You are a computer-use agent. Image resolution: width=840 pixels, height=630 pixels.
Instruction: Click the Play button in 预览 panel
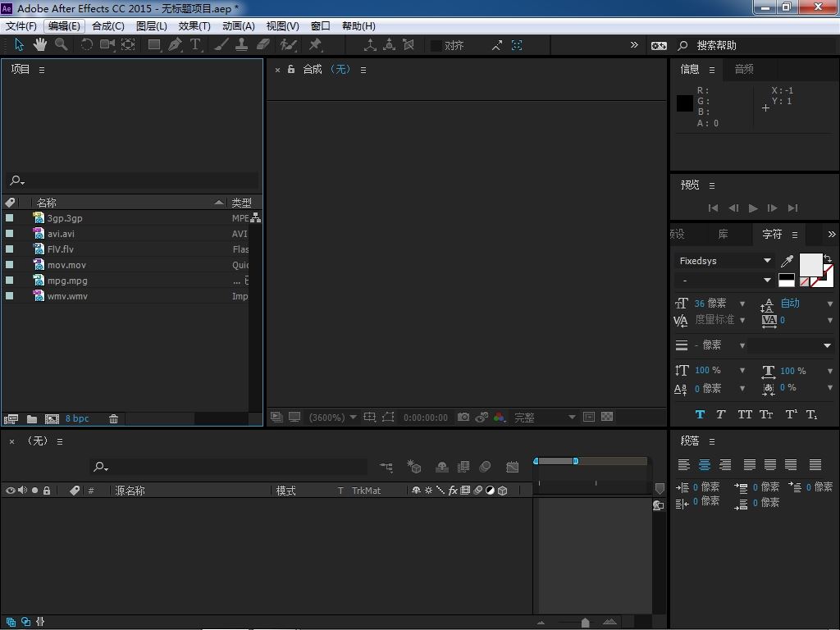753,208
